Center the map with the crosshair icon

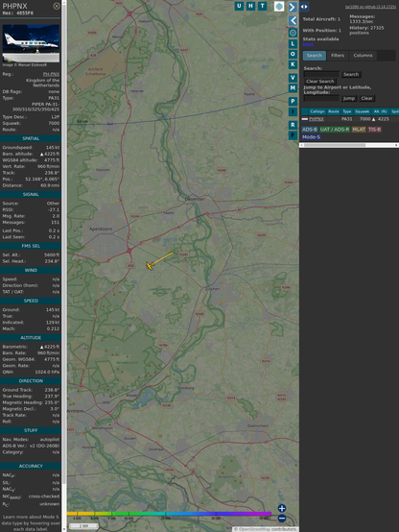pyautogui.click(x=293, y=33)
